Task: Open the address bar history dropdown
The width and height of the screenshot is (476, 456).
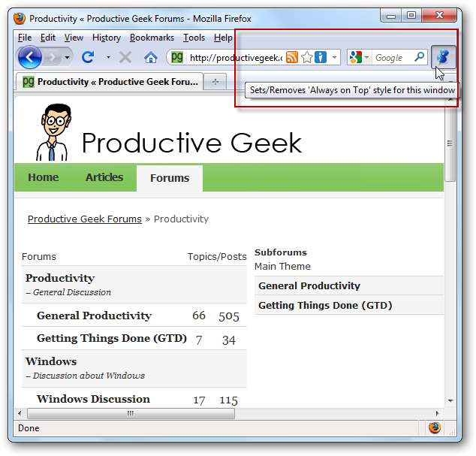Action: click(x=334, y=57)
